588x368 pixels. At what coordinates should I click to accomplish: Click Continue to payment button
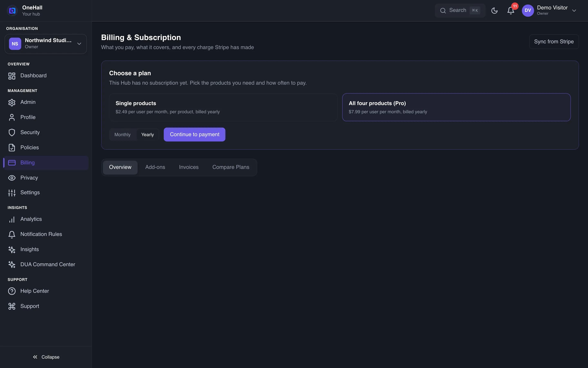pyautogui.click(x=194, y=135)
